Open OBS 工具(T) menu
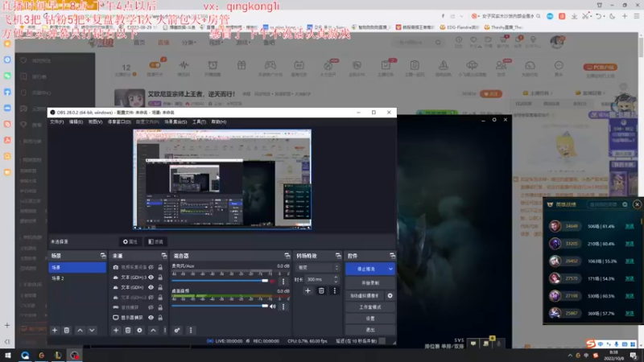 pyautogui.click(x=199, y=122)
